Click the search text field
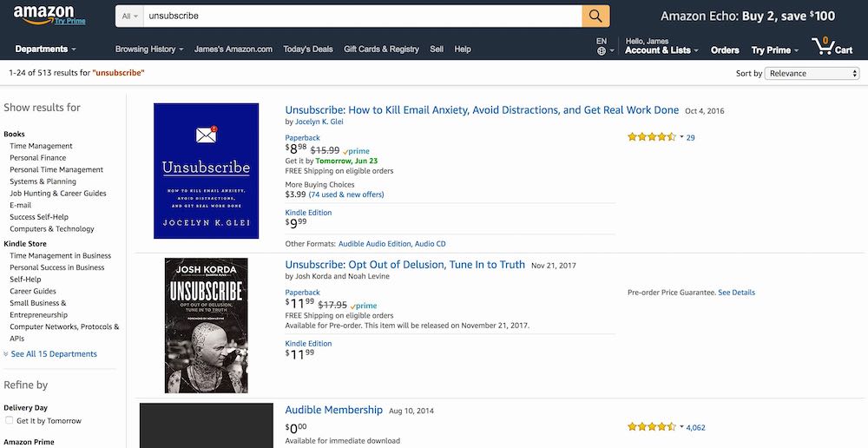 point(361,16)
